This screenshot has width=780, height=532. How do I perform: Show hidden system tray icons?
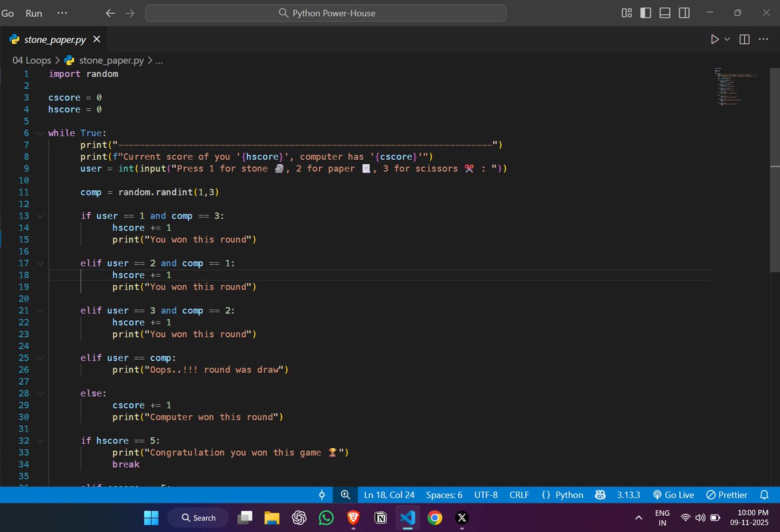pos(639,518)
